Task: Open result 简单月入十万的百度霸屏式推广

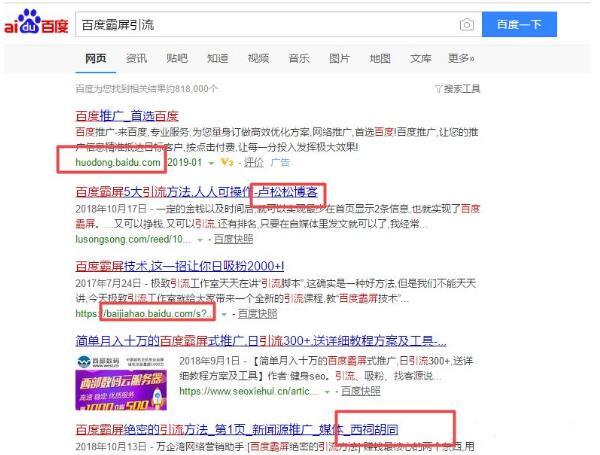Action: 261,341
